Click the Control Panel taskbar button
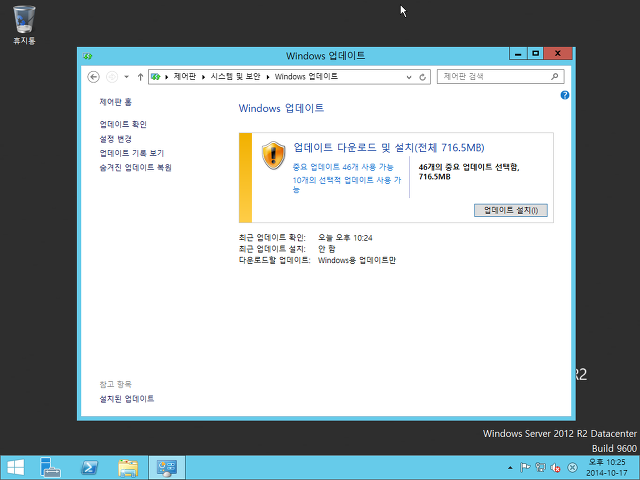640x480 pixels. click(167, 467)
